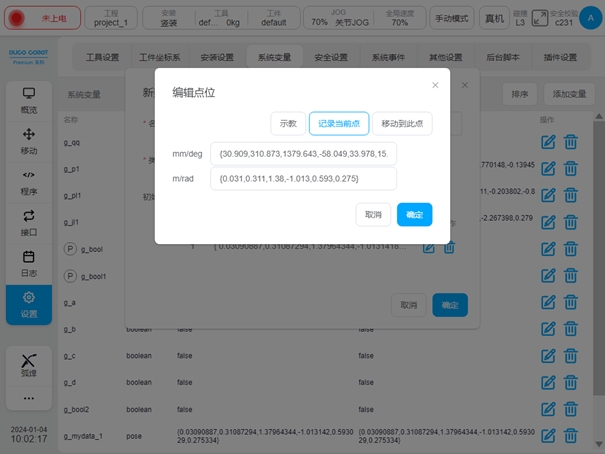Open 概览 overview in sidebar

[29, 101]
